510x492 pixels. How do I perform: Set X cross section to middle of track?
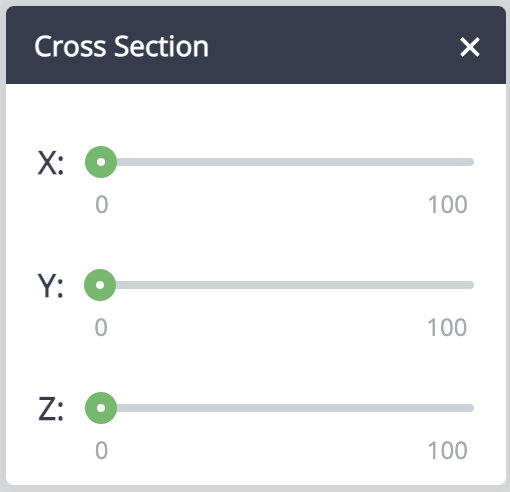(287, 162)
